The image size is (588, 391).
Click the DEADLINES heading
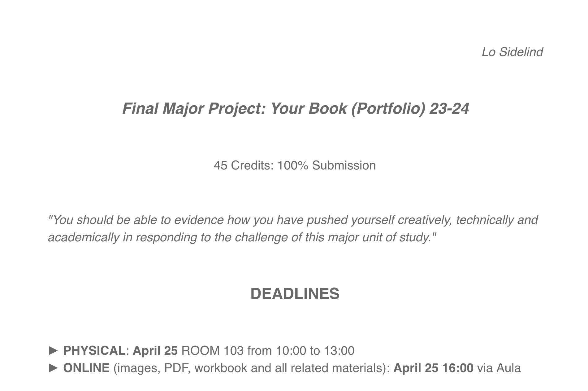[295, 293]
